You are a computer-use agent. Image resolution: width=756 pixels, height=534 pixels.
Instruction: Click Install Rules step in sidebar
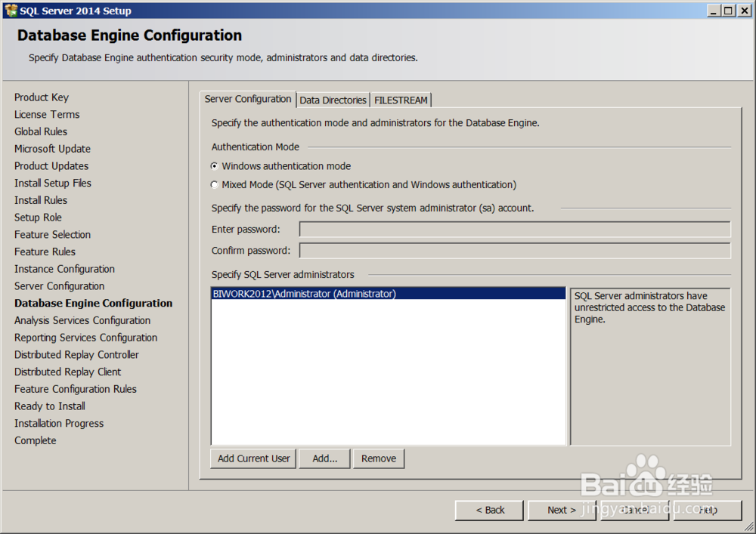(x=41, y=200)
